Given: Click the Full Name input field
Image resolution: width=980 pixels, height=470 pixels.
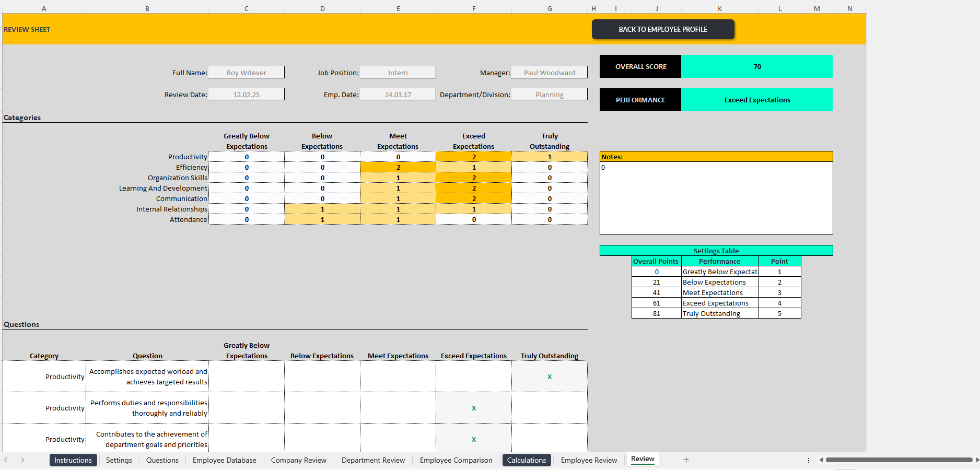Looking at the screenshot, I should (x=246, y=73).
